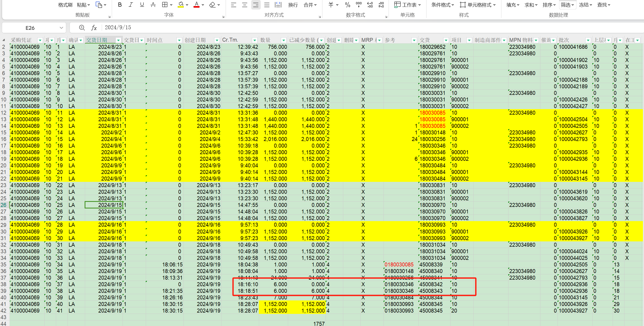Click the Find (查找) button

tap(604, 5)
